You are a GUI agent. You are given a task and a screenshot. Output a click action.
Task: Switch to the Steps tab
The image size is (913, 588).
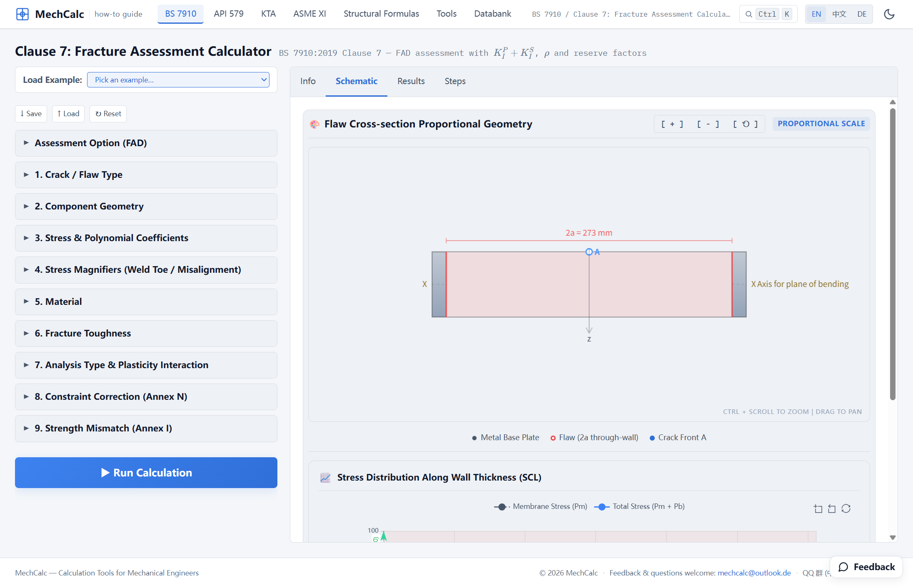coord(455,81)
